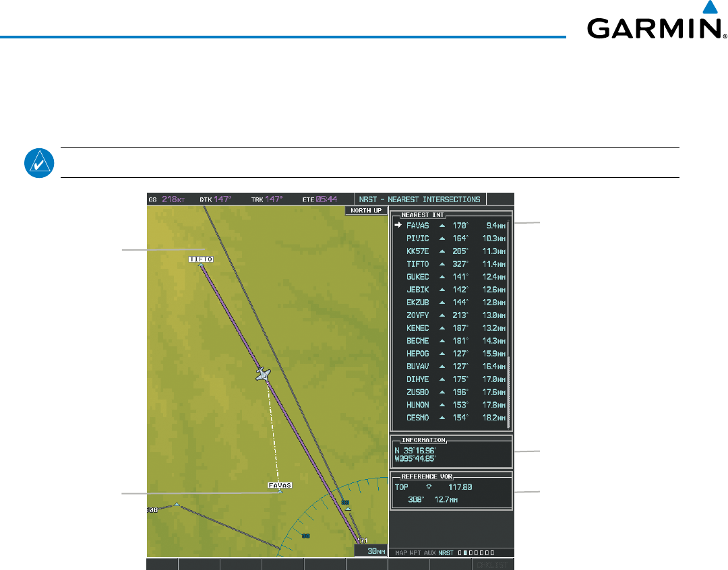Click the INFORMATION box heading

[423, 440]
